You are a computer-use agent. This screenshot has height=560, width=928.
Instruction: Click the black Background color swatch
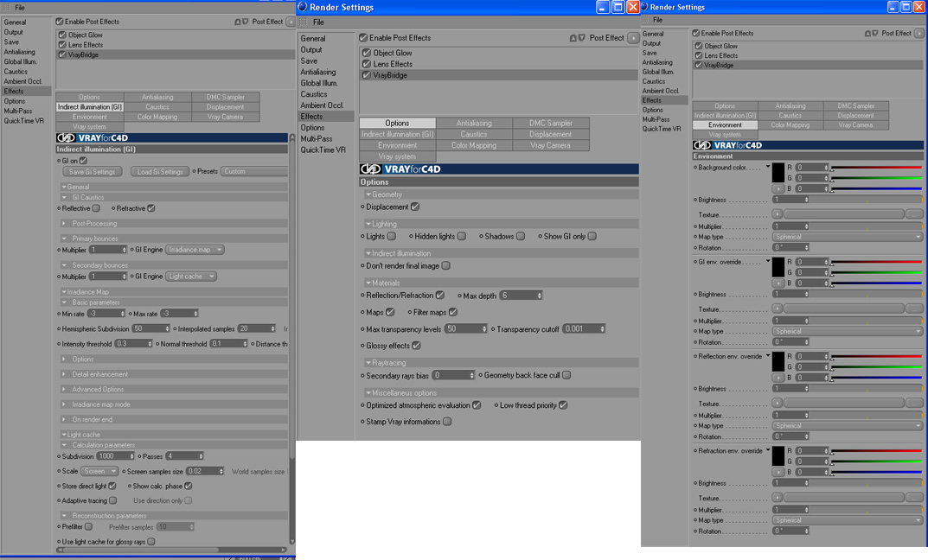778,173
